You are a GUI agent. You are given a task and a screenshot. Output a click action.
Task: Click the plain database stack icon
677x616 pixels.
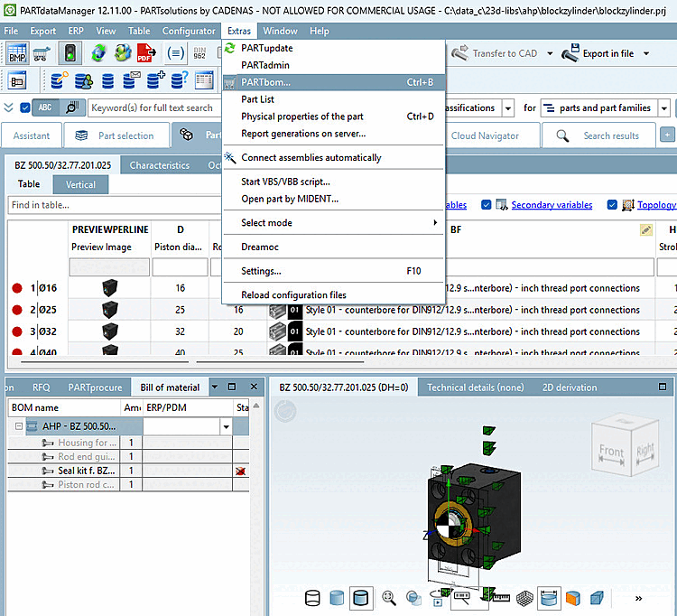click(107, 80)
